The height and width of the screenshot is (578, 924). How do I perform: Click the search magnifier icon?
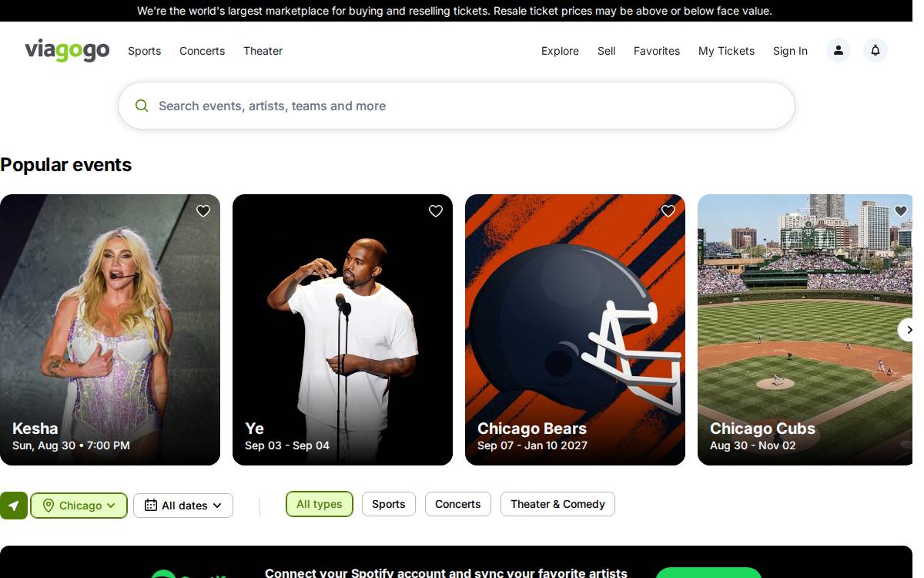pos(142,106)
